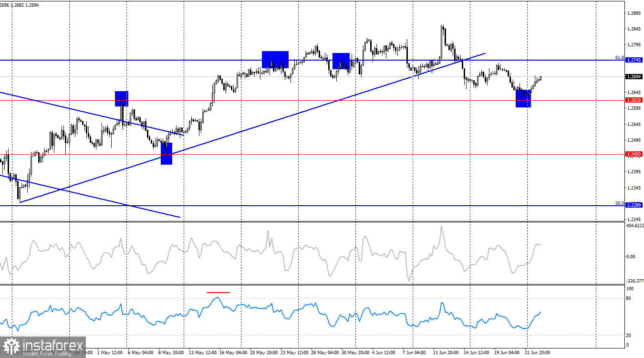This screenshot has width=644, height=358.
Task: Select the red 1.2450 level price tag
Action: point(634,154)
